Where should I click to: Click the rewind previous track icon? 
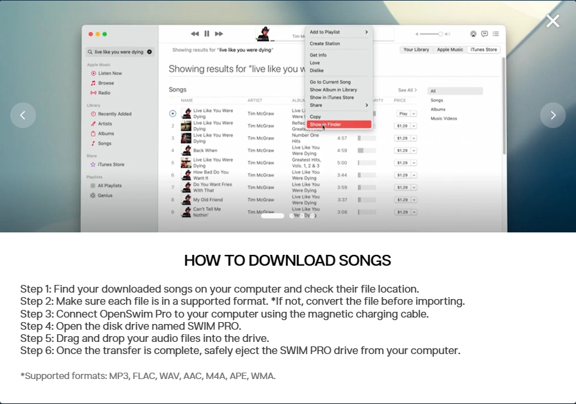click(x=195, y=34)
